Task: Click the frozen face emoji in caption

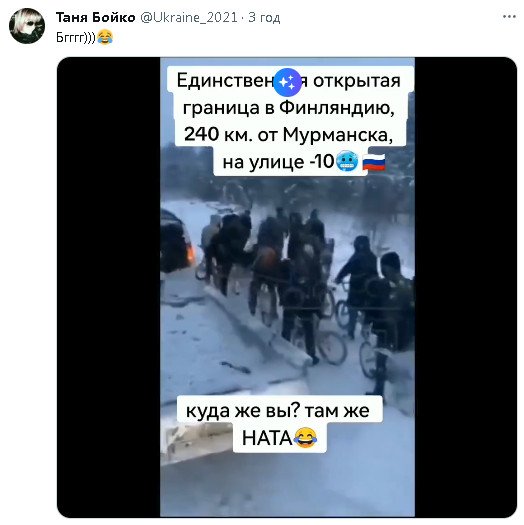Action: (347, 162)
